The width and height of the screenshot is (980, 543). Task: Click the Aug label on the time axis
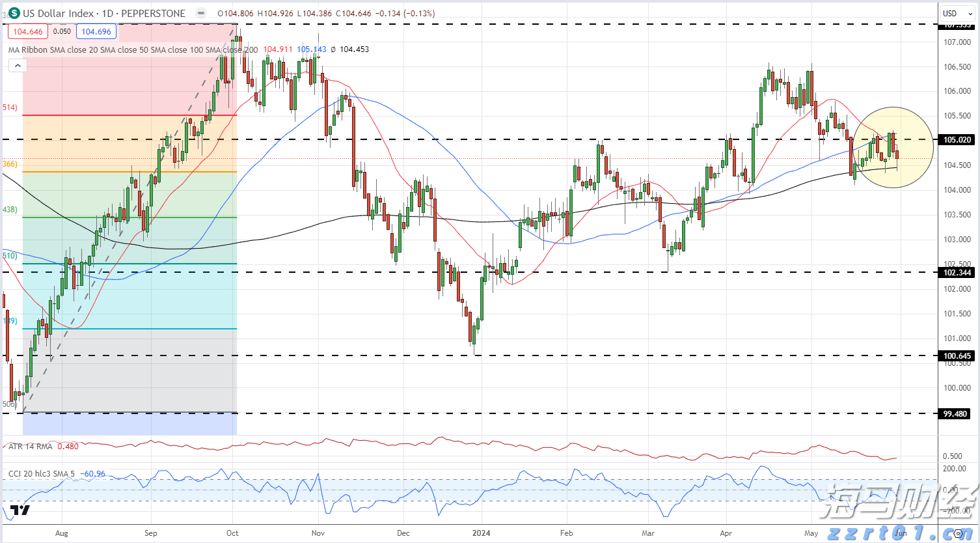pos(62,533)
